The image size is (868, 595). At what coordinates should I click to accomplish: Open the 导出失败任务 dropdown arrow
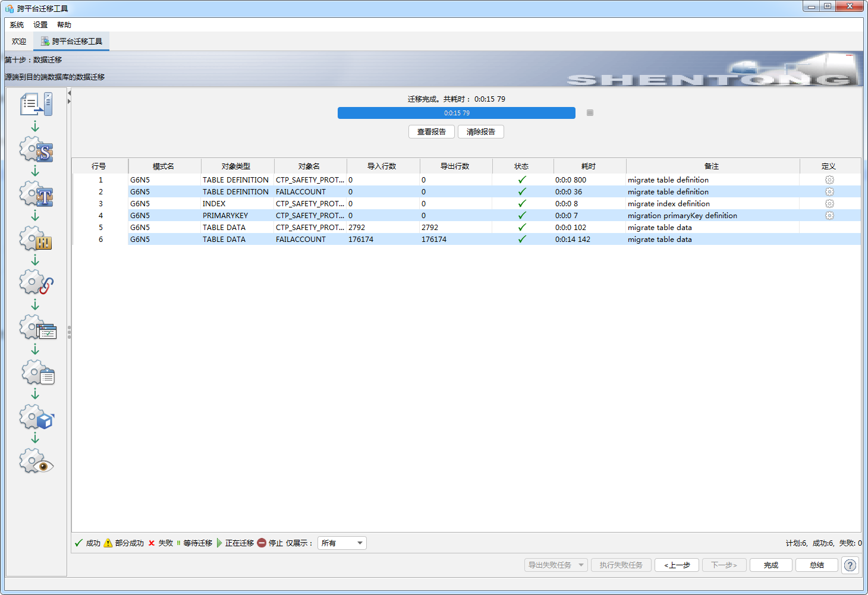[581, 565]
